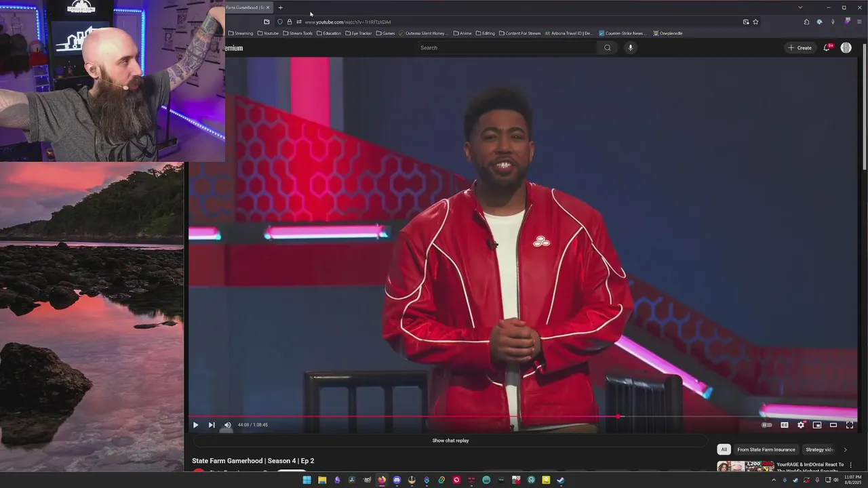Screen dimensions: 868x488
Task: Open File Explorer from the taskbar
Action: [322, 480]
